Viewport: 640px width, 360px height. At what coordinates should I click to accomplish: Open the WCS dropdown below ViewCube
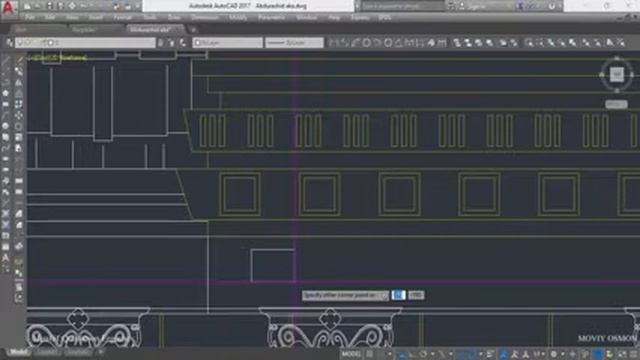(616, 104)
